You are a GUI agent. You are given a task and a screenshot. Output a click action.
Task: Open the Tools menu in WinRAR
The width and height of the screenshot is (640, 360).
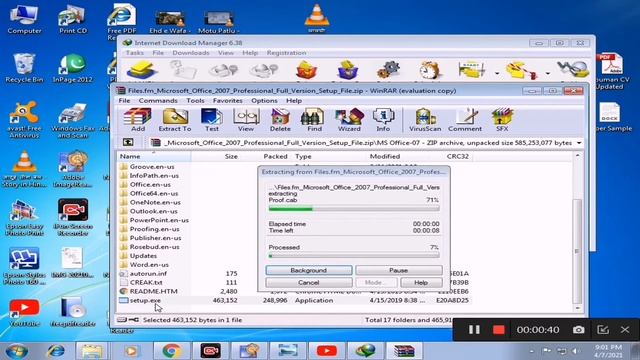[x=195, y=100]
